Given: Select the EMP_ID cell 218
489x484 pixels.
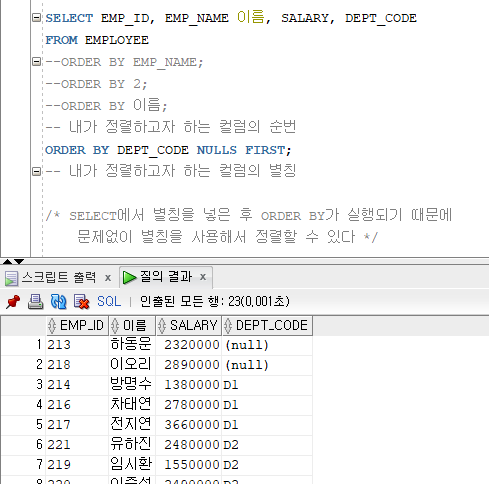Looking at the screenshot, I should coord(77,365).
